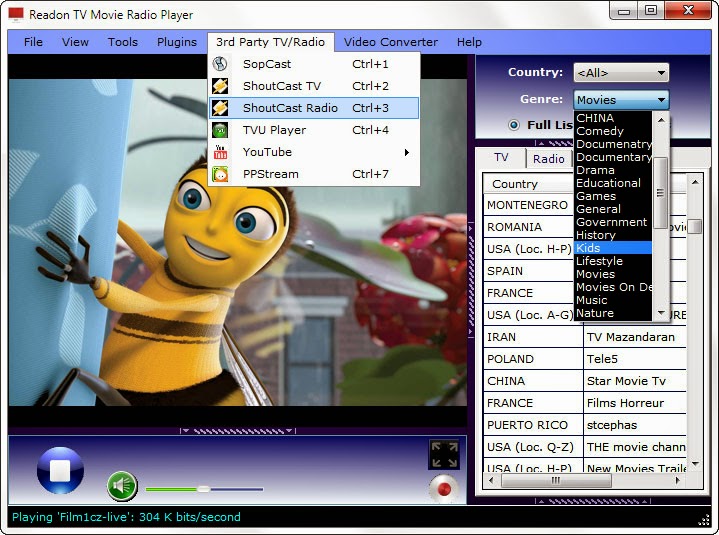Open the Tools menu
The height and width of the screenshot is (535, 719).
click(122, 42)
